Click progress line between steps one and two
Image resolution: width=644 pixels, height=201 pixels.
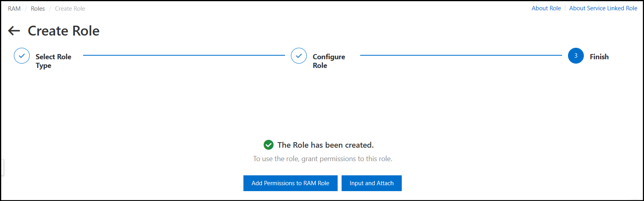point(184,55)
